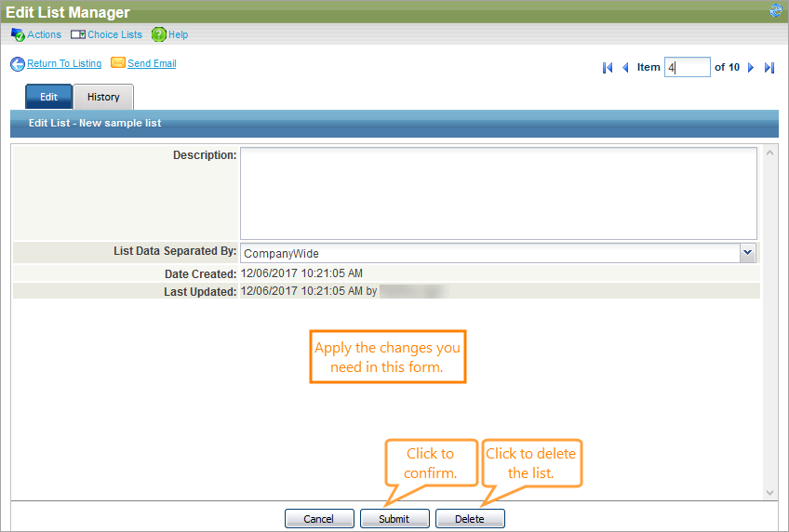
Task: Select the Date Created value 12/06/2017 10:21:05 AM
Action: (301, 273)
